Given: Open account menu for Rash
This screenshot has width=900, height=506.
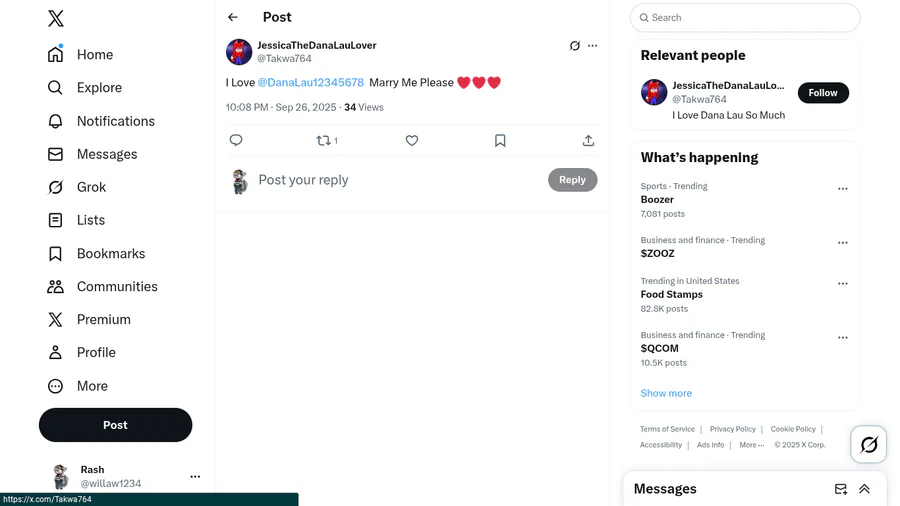Looking at the screenshot, I should click(x=195, y=477).
